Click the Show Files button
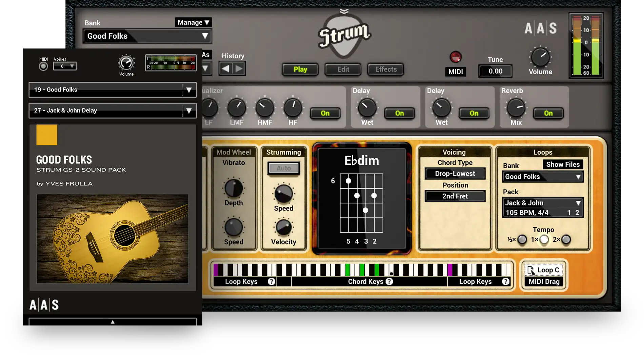The height and width of the screenshot is (356, 644). pyautogui.click(x=563, y=164)
